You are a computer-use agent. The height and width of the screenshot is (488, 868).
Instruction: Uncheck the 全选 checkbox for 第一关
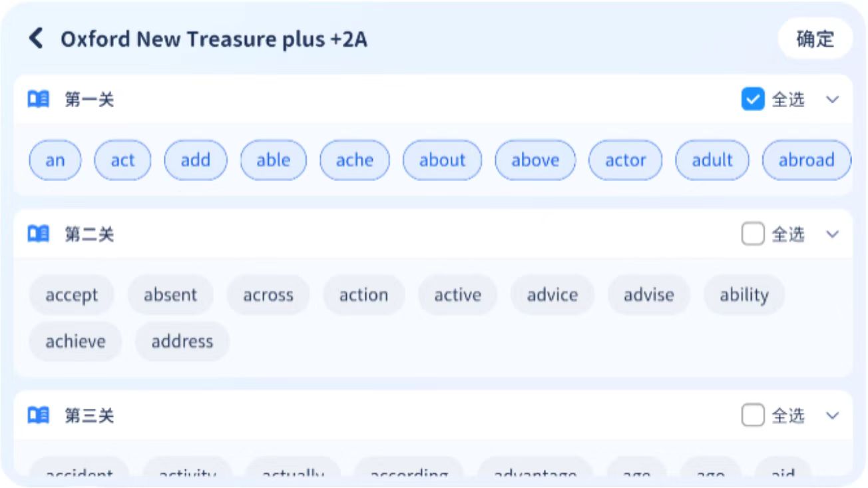[x=753, y=100]
